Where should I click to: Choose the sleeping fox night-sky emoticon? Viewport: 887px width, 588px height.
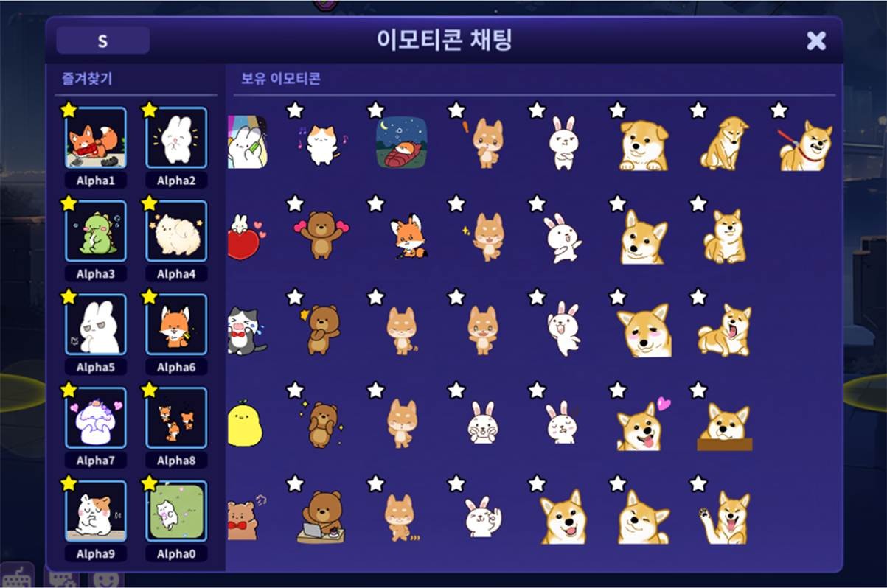pyautogui.click(x=401, y=142)
